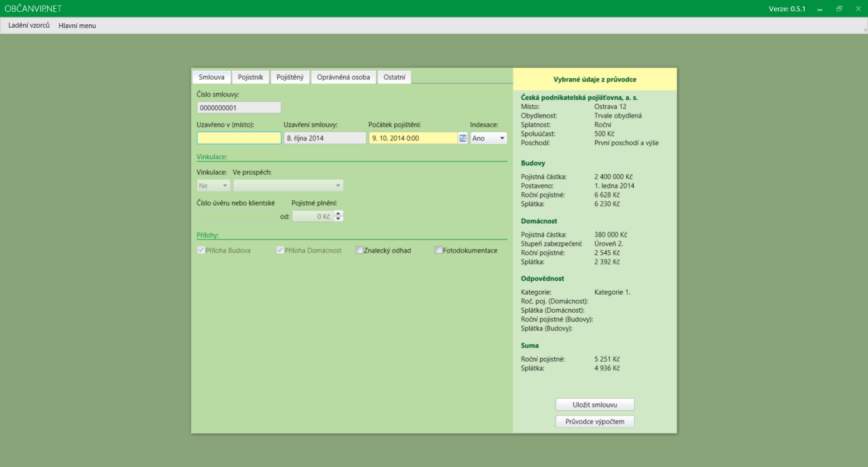868x467 pixels.
Task: Restore down the application window
Action: (839, 9)
